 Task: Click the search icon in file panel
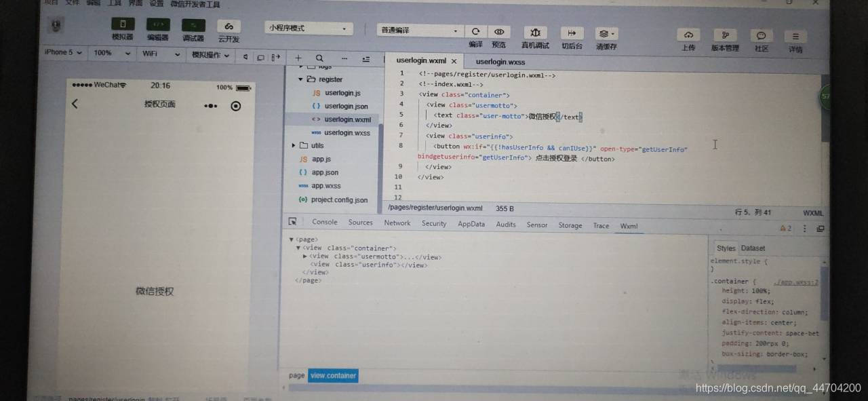tap(319, 58)
